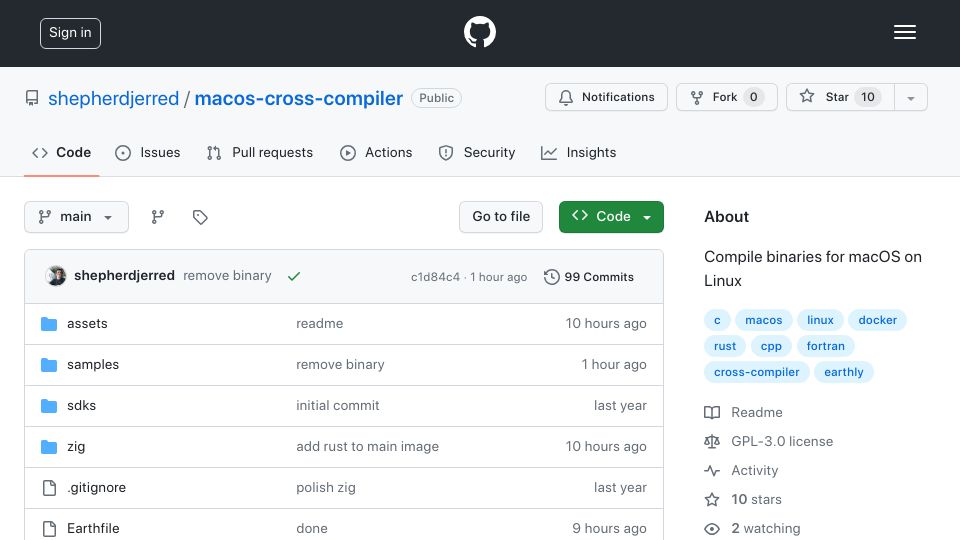This screenshot has height=540, width=960.
Task: Open shepherdjerred commit author link
Action: pyautogui.click(x=124, y=276)
